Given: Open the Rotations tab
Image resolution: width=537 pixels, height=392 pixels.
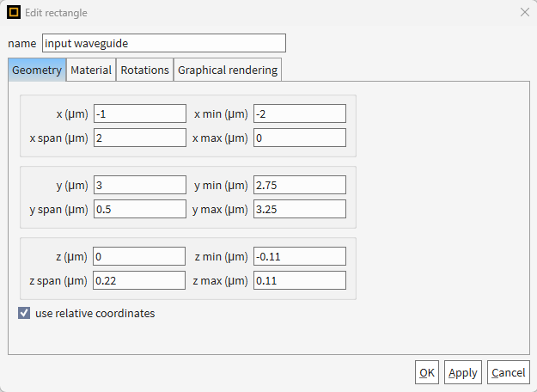Looking at the screenshot, I should coord(145,70).
